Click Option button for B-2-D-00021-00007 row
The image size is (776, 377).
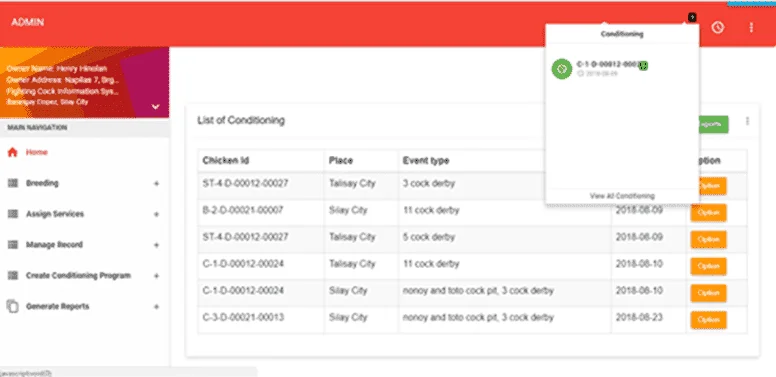point(708,213)
